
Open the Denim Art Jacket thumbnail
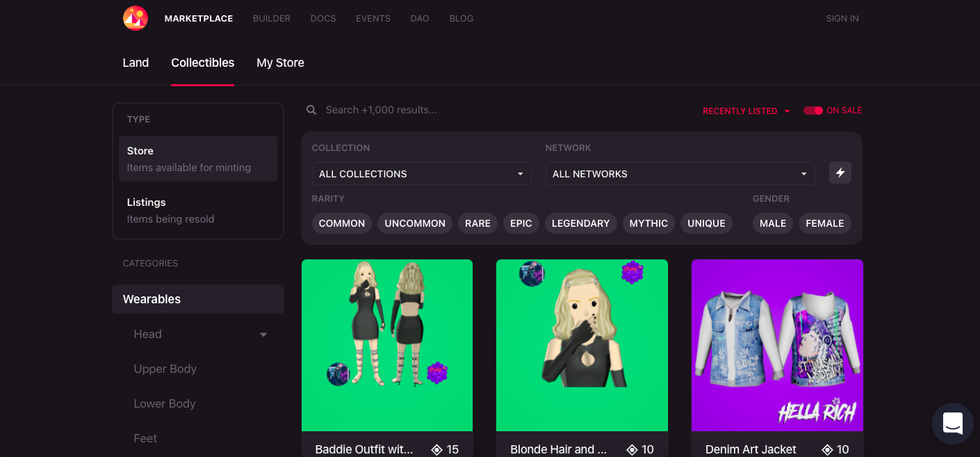777,345
